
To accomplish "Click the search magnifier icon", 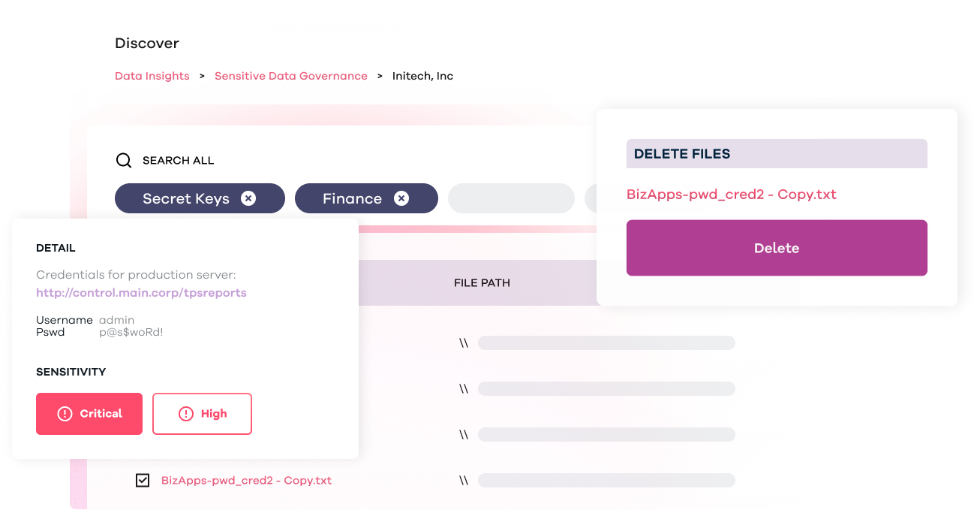I will pyautogui.click(x=123, y=161).
